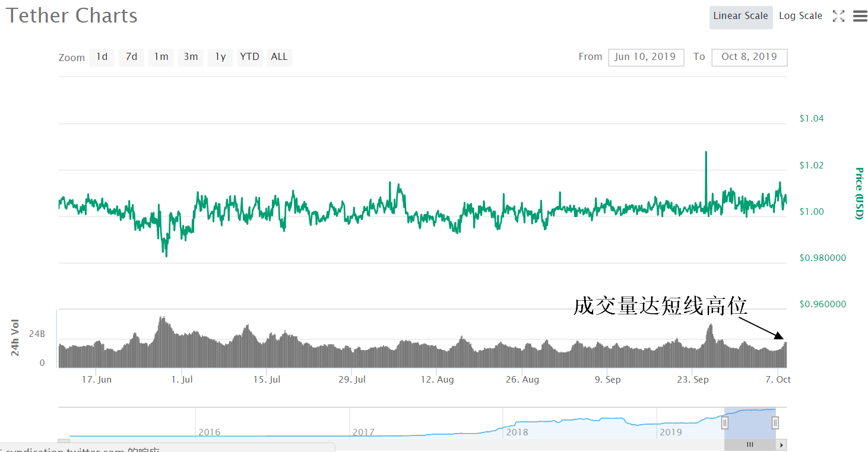Set zoom range to 7d
The width and height of the screenshot is (868, 452).
pos(131,57)
